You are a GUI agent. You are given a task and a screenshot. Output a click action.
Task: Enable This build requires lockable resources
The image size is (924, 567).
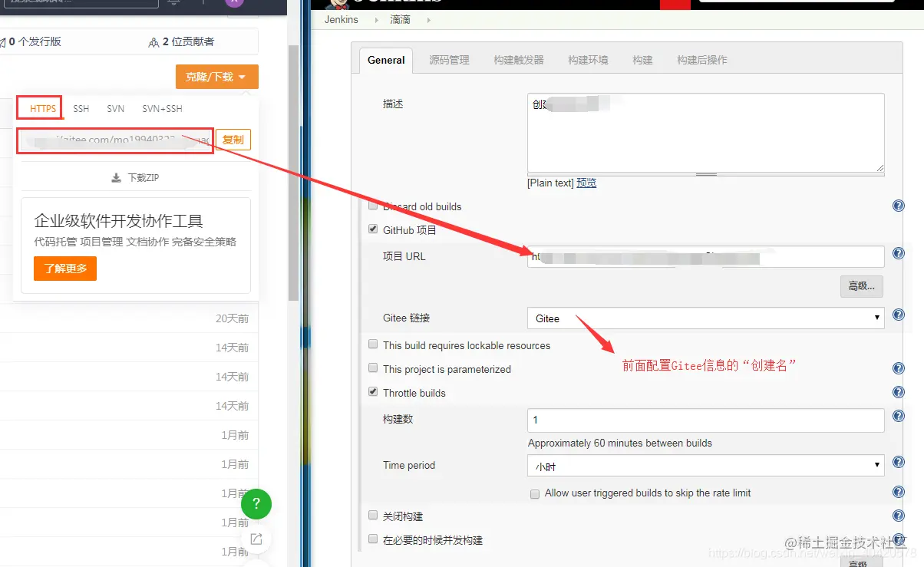pyautogui.click(x=373, y=344)
